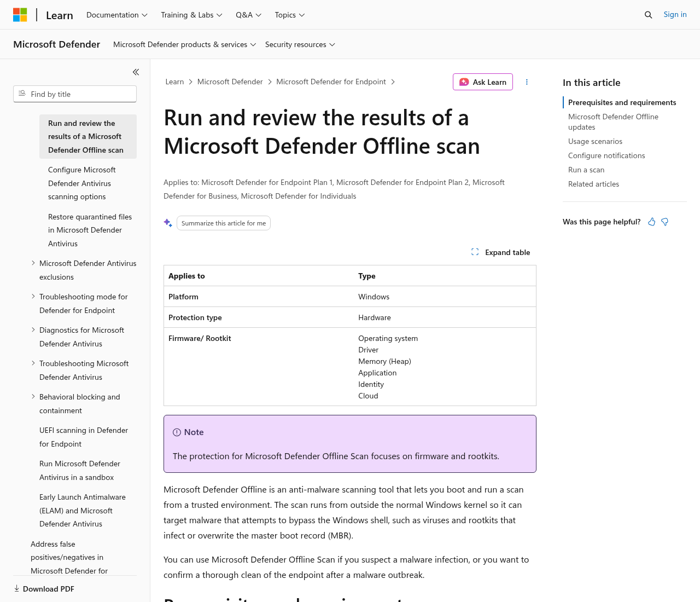
Task: Open UEFI scanning in Defender for Endpoint
Action: [84, 437]
